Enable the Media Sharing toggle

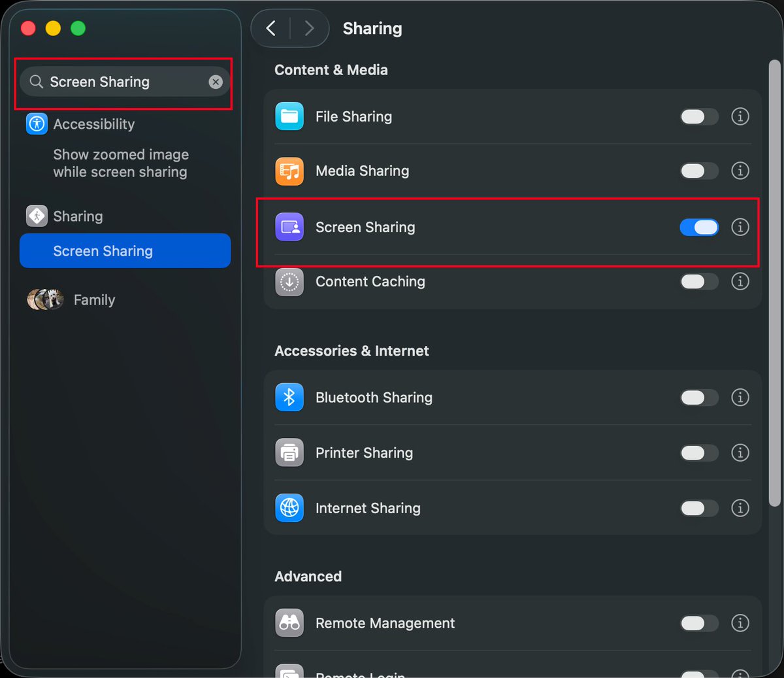[699, 171]
